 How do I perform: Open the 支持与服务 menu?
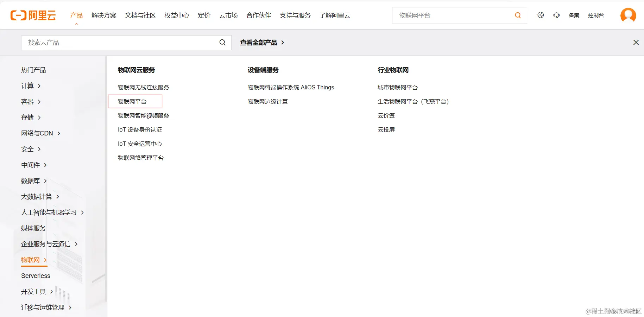(x=295, y=15)
